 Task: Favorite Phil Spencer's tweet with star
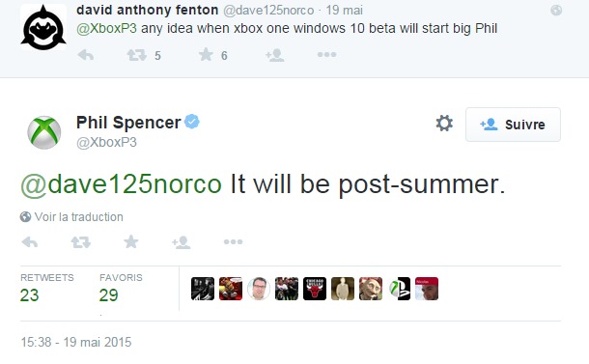[x=130, y=241]
